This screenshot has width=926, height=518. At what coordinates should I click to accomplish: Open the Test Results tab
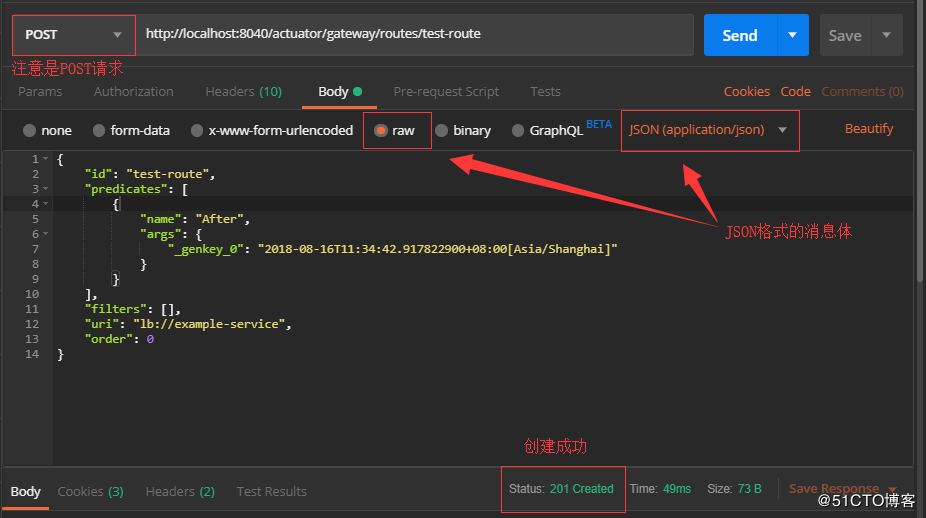point(272,491)
